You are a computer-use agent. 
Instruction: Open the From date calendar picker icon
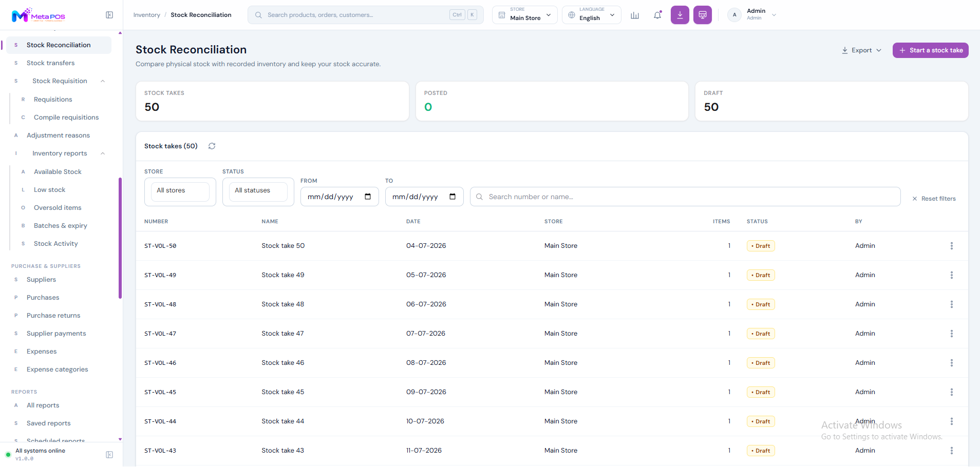tap(368, 197)
